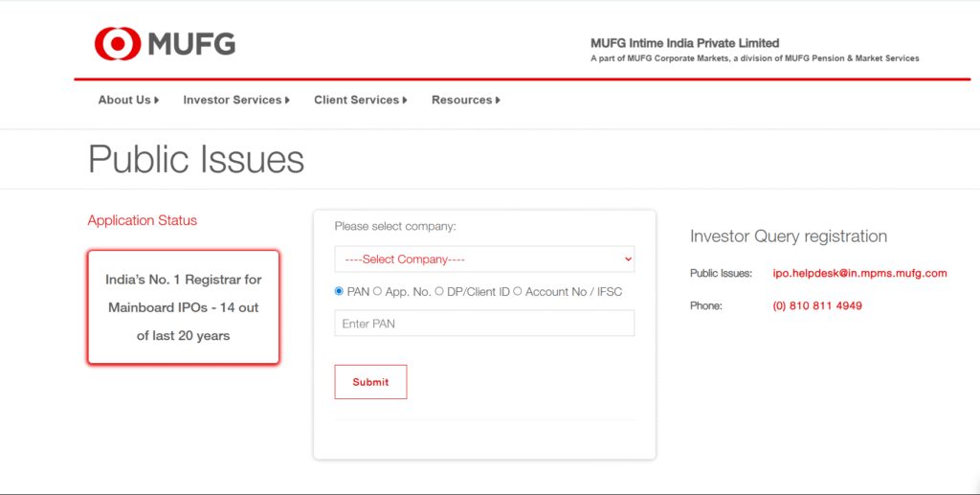Click the arrow beside Client Services
Viewport: 980px width, 495px height.
(x=405, y=101)
